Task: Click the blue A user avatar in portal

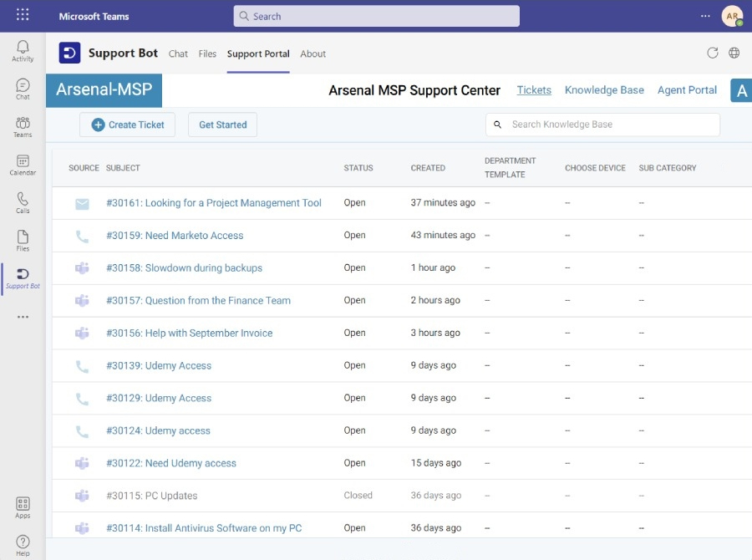Action: coord(741,90)
